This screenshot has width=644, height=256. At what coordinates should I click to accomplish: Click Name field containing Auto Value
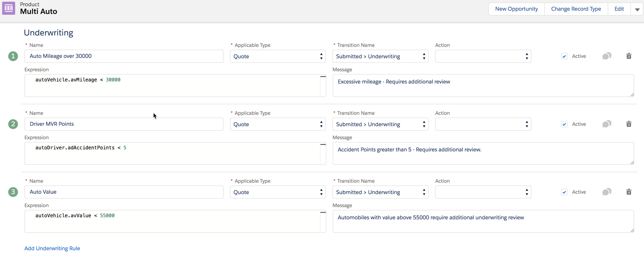pos(124,192)
